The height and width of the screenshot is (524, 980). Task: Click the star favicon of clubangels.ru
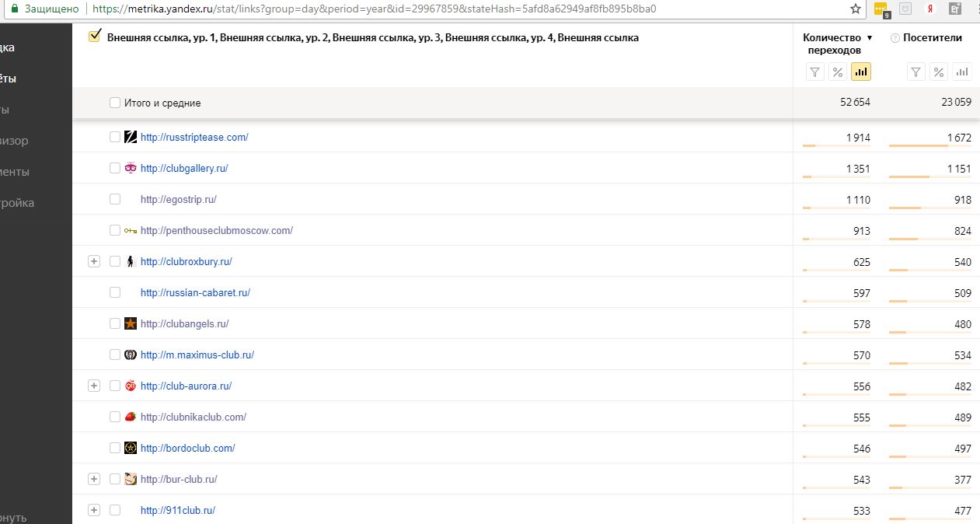[x=131, y=323]
